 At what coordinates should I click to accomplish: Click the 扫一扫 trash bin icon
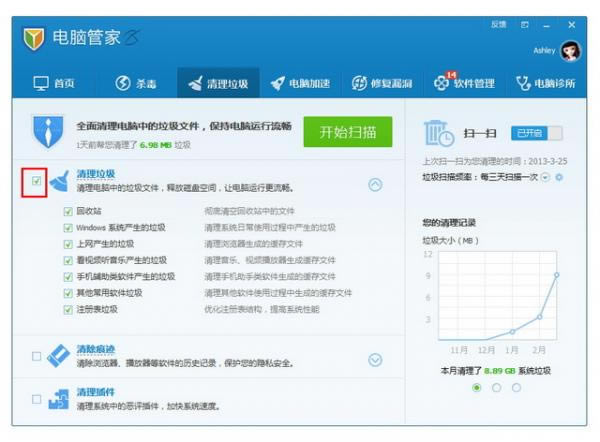[439, 133]
